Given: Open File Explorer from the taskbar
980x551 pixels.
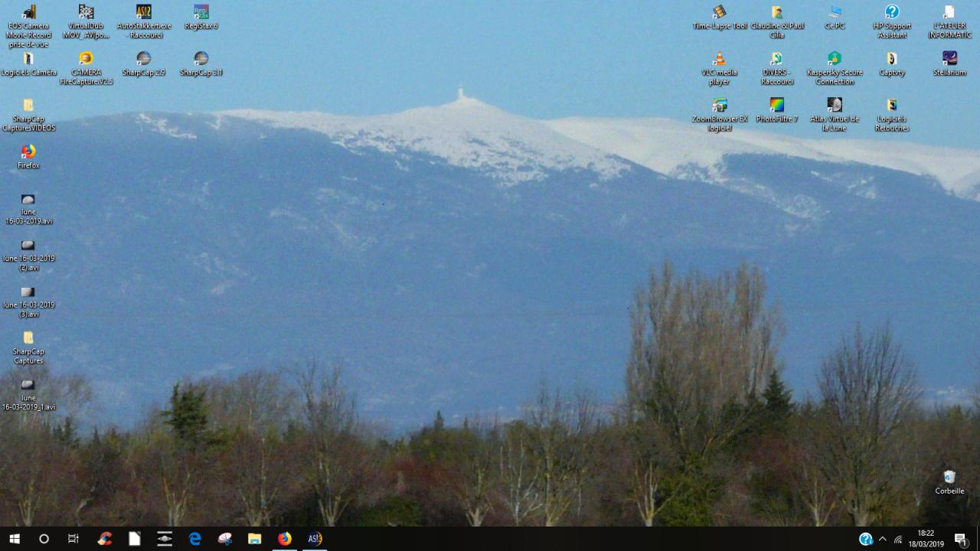Looking at the screenshot, I should point(254,539).
